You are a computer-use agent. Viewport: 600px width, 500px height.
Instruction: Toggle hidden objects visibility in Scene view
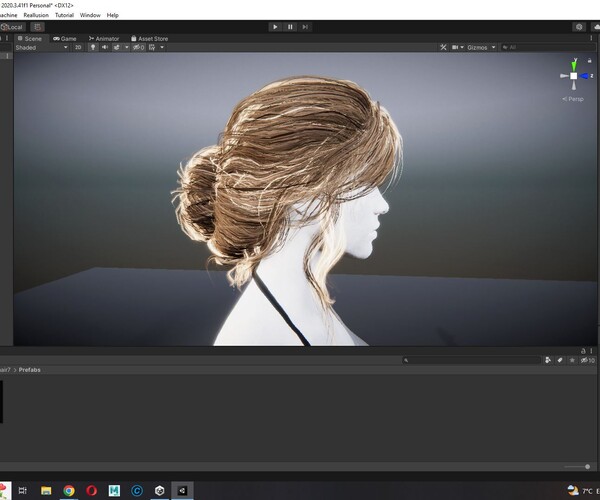[x=139, y=47]
